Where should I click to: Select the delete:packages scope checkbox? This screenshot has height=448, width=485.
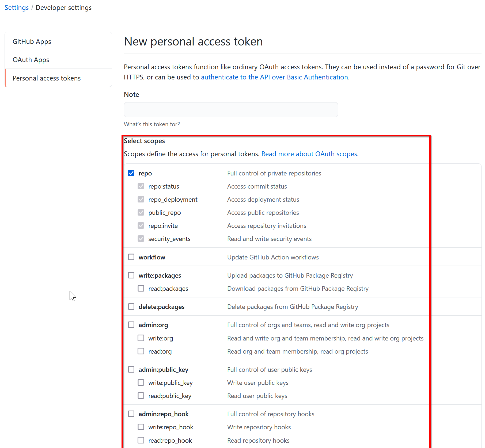(131, 307)
